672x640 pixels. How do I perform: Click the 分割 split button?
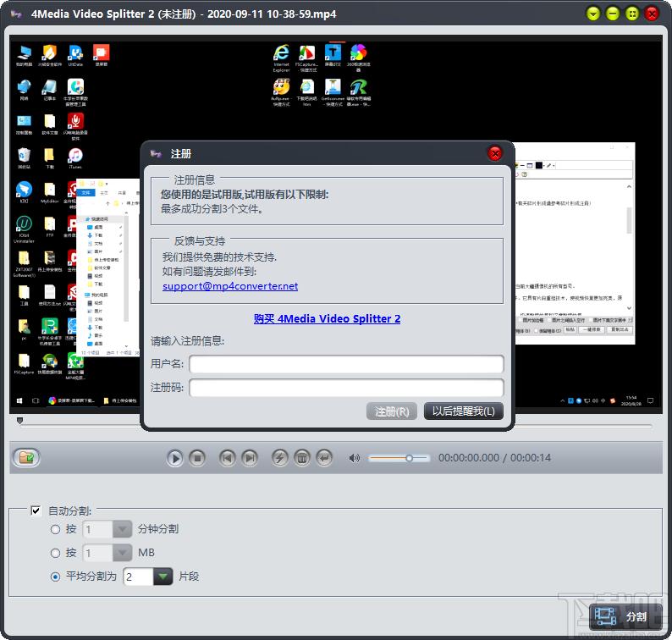coord(625,616)
